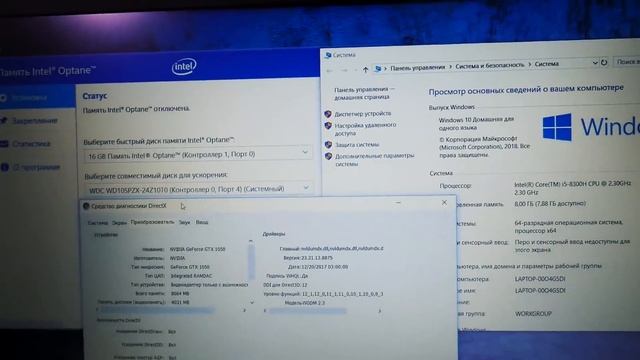640x360 pixels.
Task: Select the 8064 MB total memory value
Action: (x=180, y=293)
